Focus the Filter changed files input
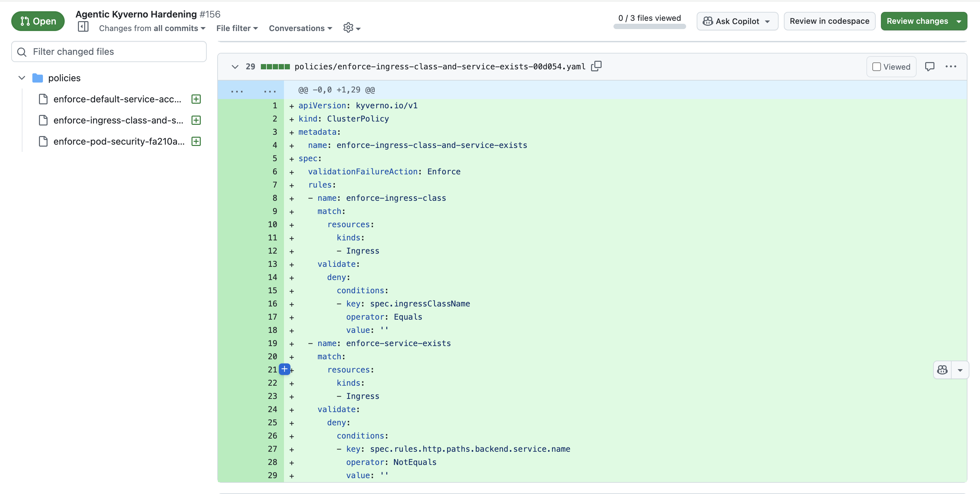The image size is (980, 494). (109, 52)
